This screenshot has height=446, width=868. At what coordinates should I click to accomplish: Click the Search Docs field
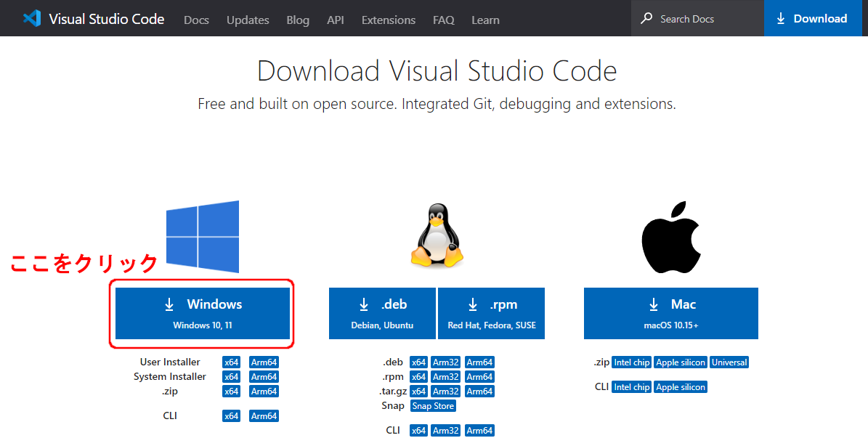697,18
